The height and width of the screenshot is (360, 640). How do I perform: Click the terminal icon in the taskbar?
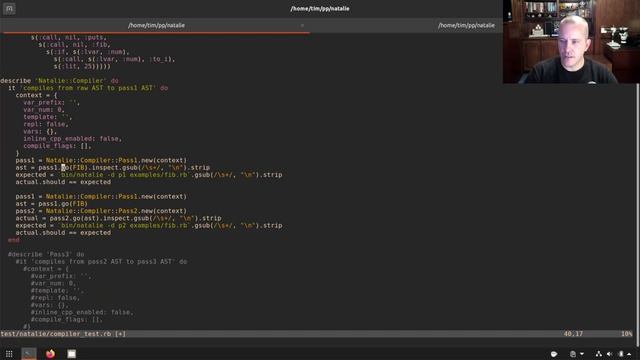[29, 353]
